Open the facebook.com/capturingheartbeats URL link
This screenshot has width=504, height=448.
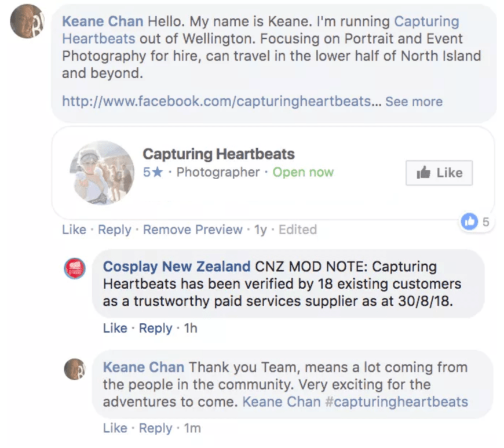tap(216, 101)
